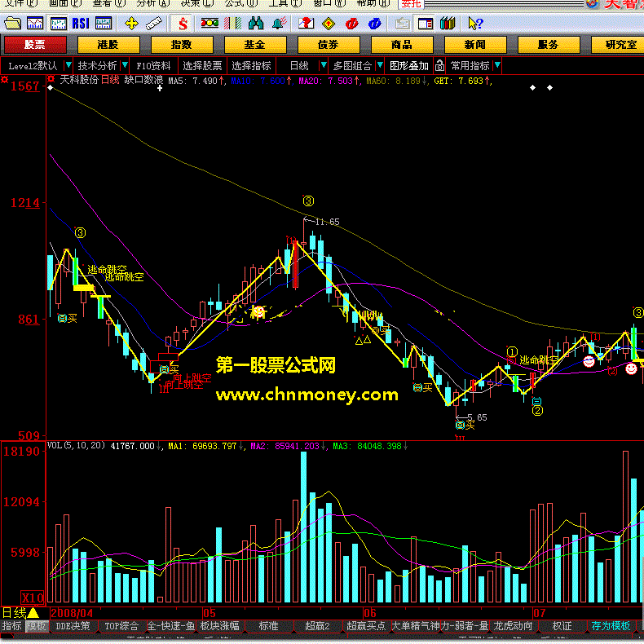Click the cyan 存为模板 button
644x644 pixels.
(x=611, y=626)
